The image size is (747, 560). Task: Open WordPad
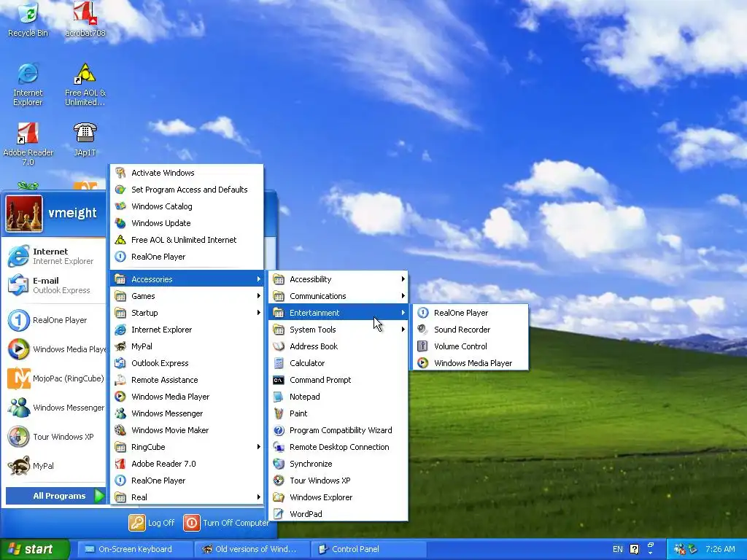click(338, 514)
